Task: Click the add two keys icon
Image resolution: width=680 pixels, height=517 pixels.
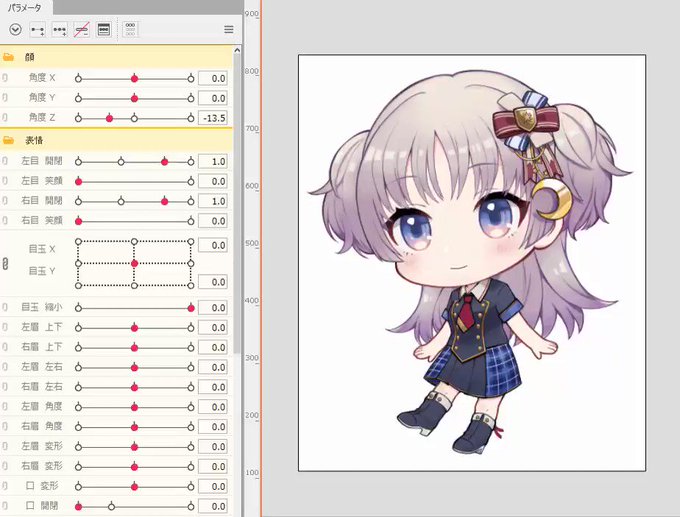Action: pyautogui.click(x=38, y=29)
